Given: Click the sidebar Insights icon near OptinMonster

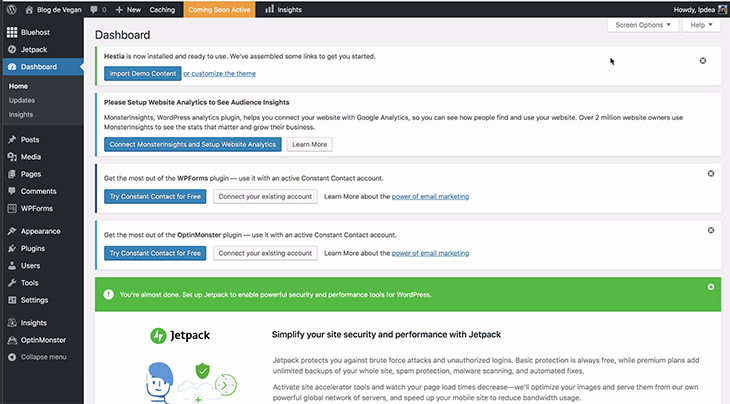Looking at the screenshot, I should coord(12,323).
